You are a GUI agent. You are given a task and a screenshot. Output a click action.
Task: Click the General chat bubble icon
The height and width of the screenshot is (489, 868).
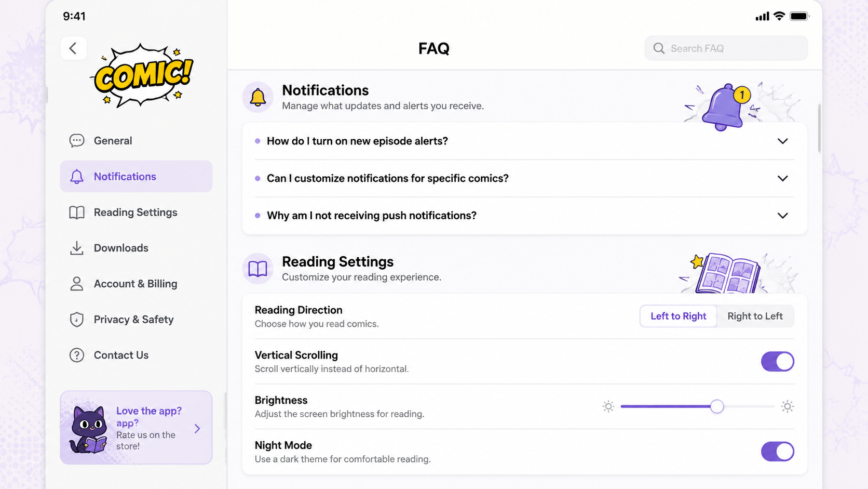tap(77, 141)
